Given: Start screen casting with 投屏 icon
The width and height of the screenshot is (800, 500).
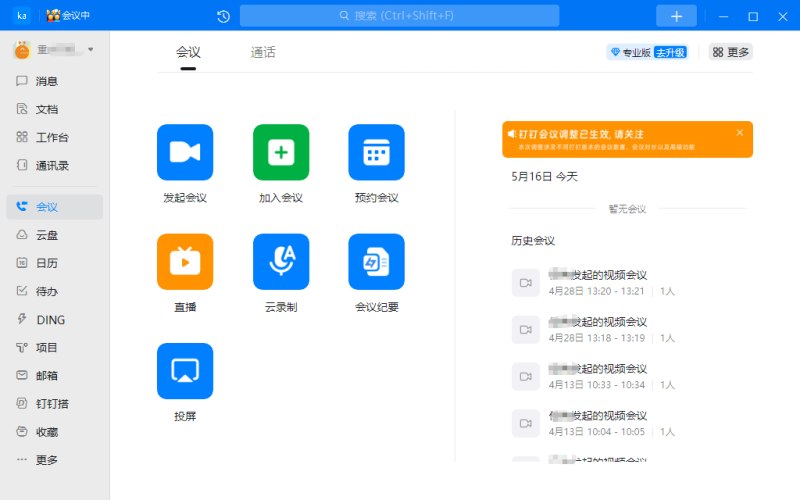Looking at the screenshot, I should (185, 371).
